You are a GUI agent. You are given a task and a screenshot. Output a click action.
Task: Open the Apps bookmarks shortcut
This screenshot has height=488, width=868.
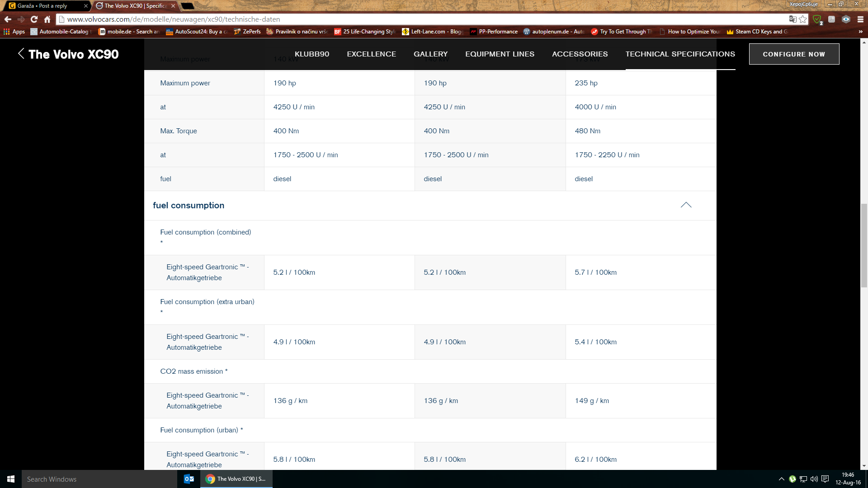pyautogui.click(x=14, y=32)
